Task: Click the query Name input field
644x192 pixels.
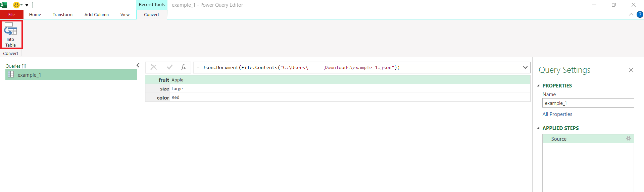Action: 588,103
